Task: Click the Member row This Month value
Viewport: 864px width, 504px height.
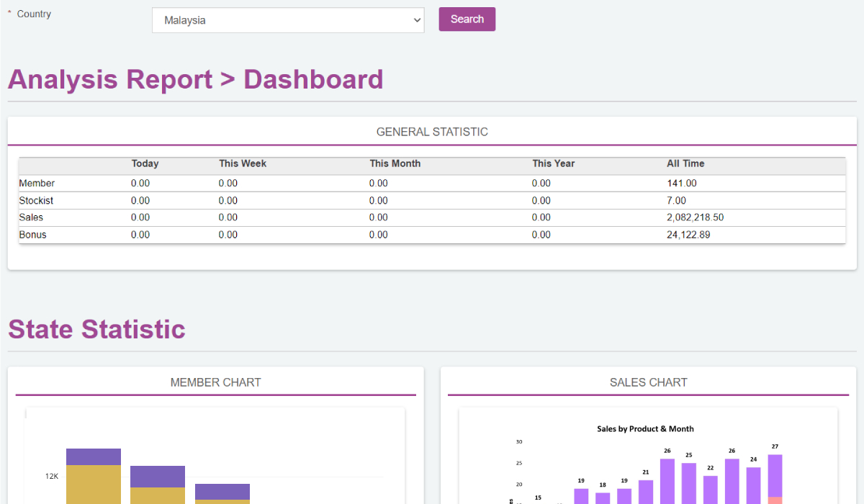Action: (379, 184)
